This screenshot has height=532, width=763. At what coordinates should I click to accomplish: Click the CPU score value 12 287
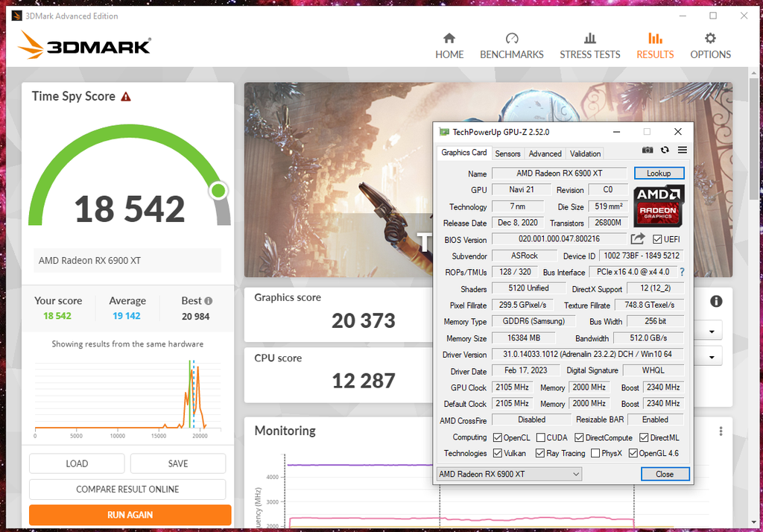click(364, 381)
